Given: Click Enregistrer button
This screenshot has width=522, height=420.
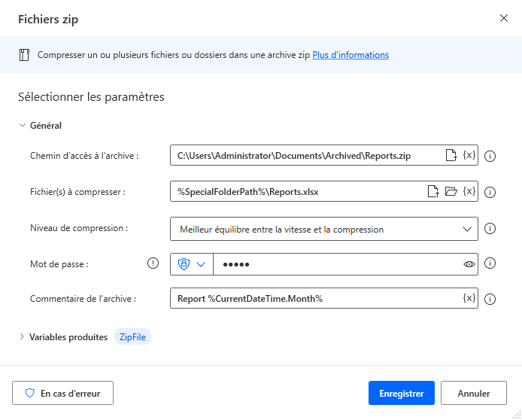Looking at the screenshot, I should (x=402, y=393).
